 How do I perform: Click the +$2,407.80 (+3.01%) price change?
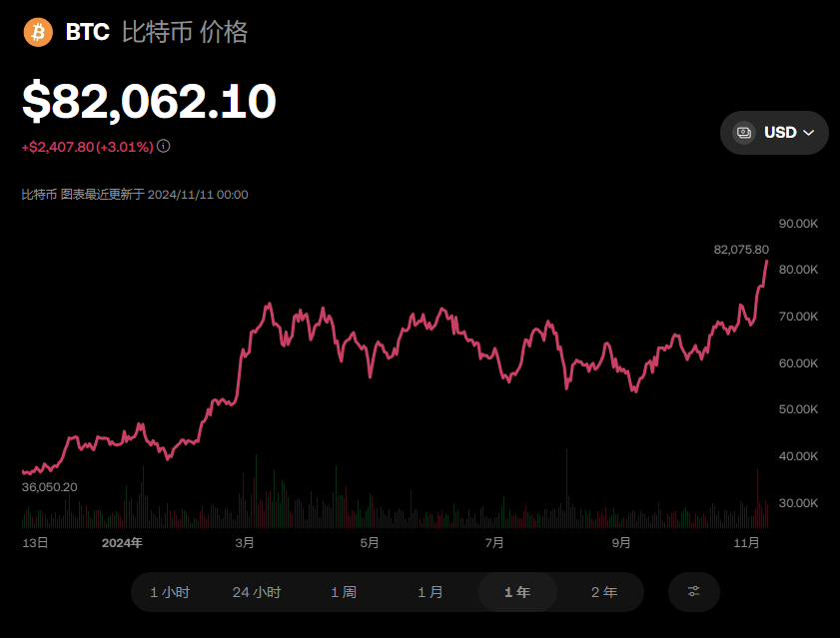(87, 147)
